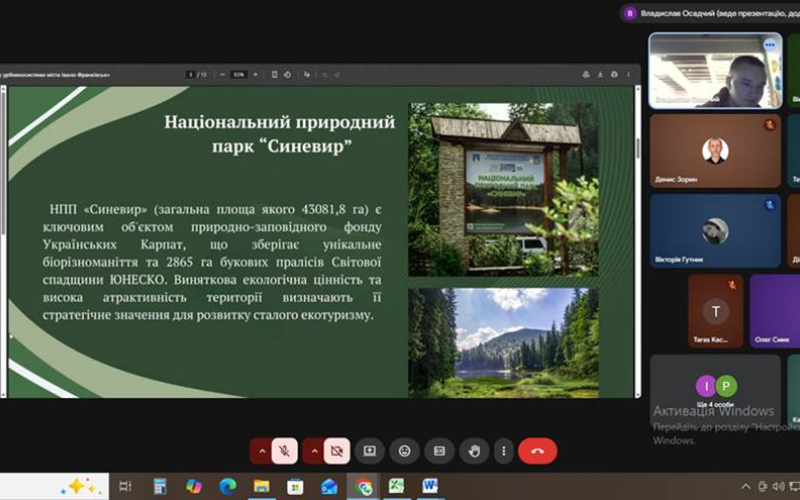Click the presenter name banner at top
The image size is (800, 500).
tap(710, 13)
